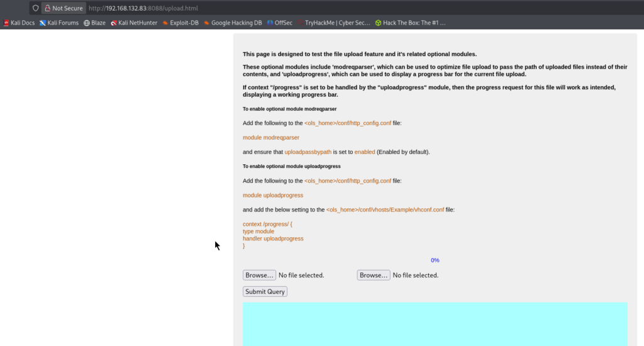This screenshot has height=346, width=644.
Task: Open the OffSec bookmark
Action: pos(279,23)
